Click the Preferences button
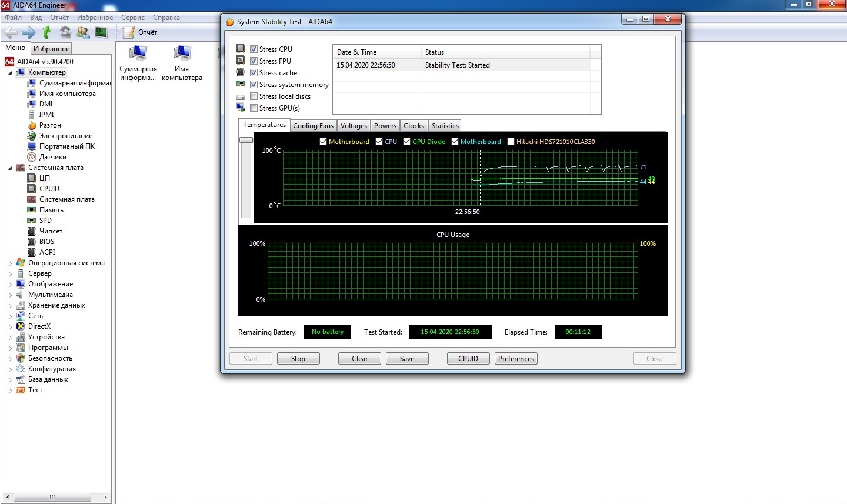 tap(516, 359)
